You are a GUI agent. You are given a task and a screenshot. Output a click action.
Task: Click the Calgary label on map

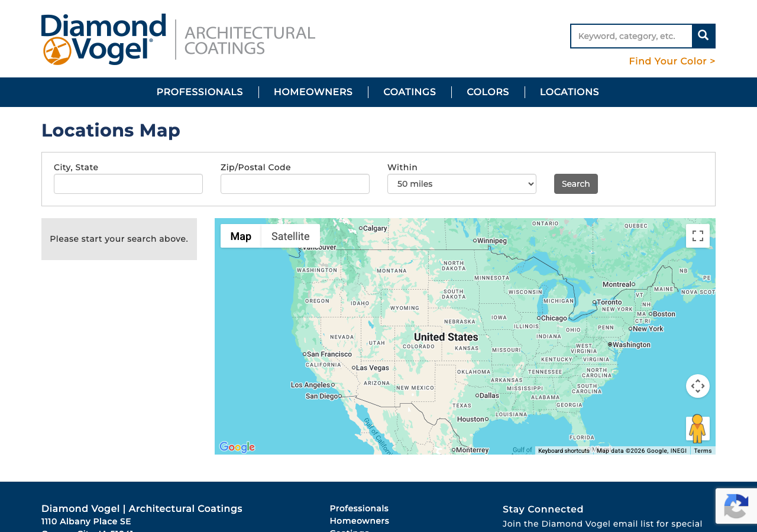[375, 228]
